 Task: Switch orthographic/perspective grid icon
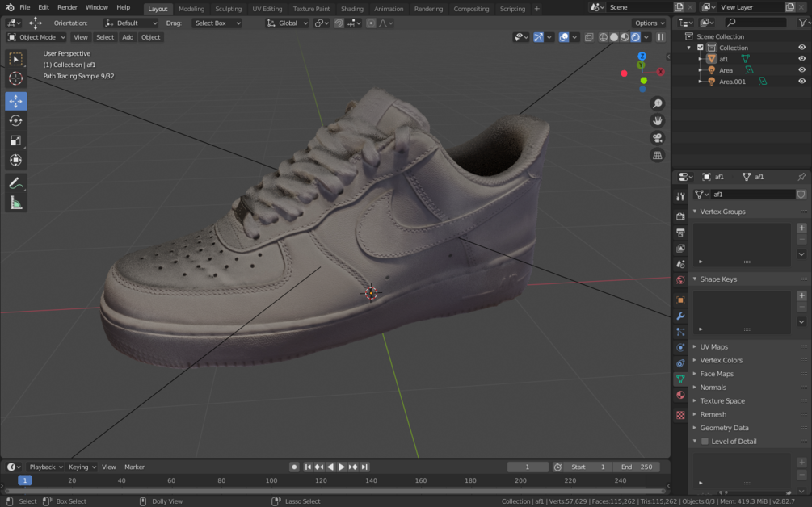657,155
